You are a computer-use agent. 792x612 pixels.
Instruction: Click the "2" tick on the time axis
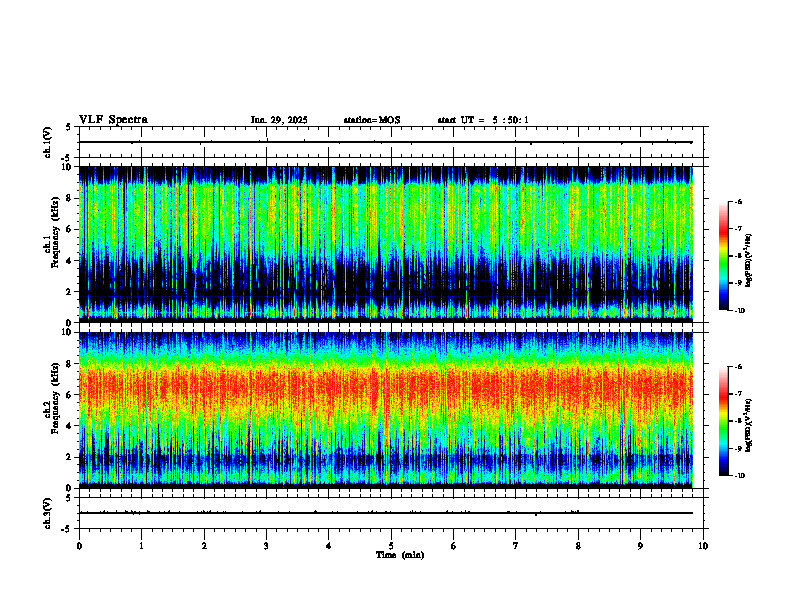point(204,546)
